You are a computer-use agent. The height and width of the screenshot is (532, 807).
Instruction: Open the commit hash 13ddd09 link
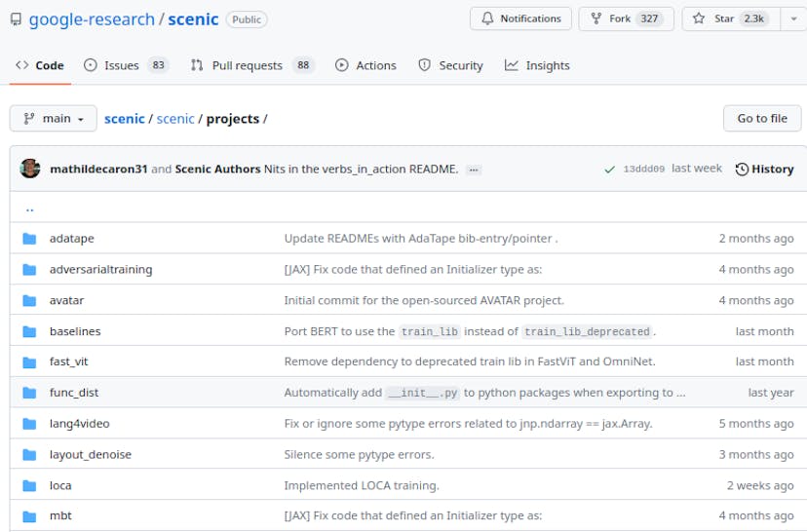coord(643,170)
